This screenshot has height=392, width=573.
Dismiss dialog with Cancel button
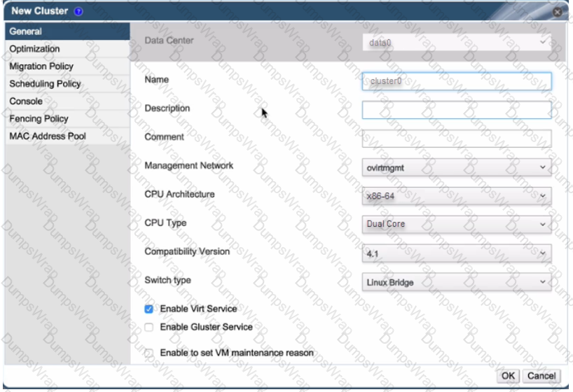click(541, 376)
